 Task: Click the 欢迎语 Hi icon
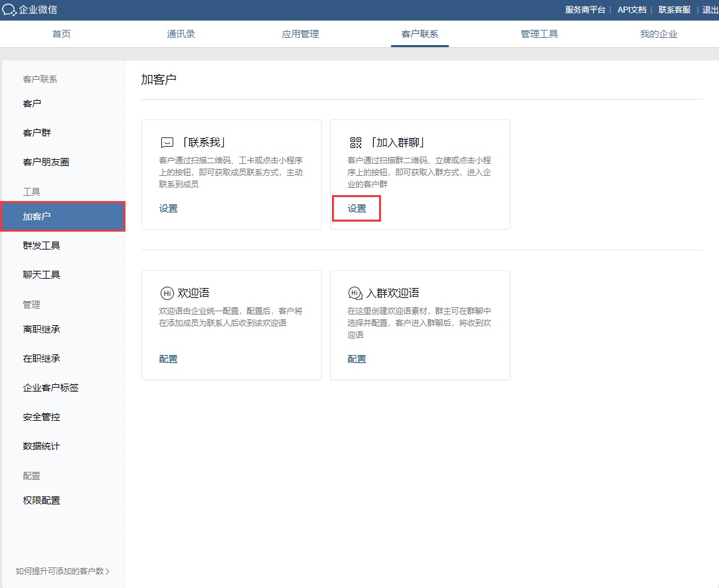pyautogui.click(x=167, y=293)
